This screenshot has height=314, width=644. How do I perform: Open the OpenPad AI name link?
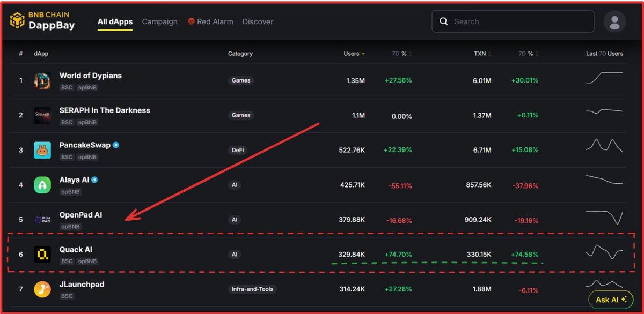(80, 215)
